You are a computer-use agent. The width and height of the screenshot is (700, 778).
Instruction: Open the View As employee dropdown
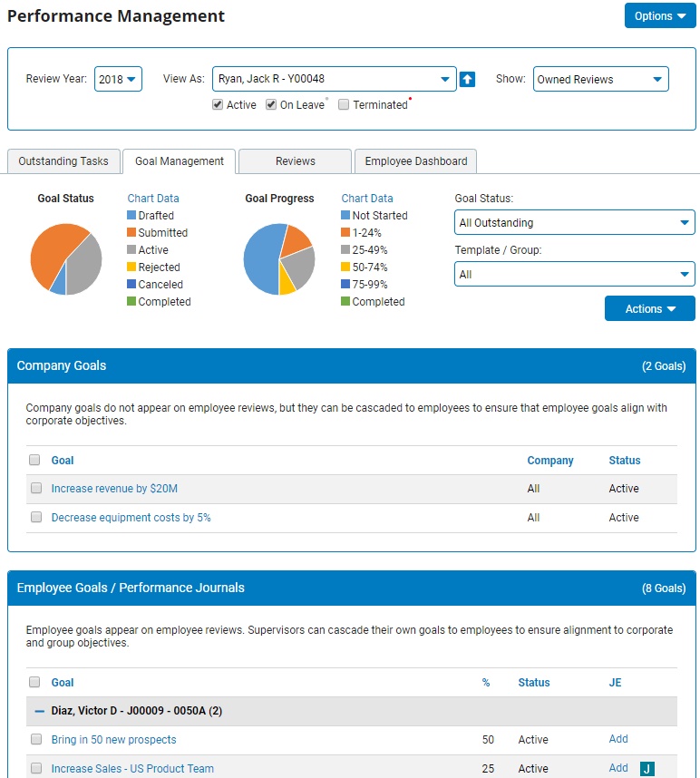[334, 79]
